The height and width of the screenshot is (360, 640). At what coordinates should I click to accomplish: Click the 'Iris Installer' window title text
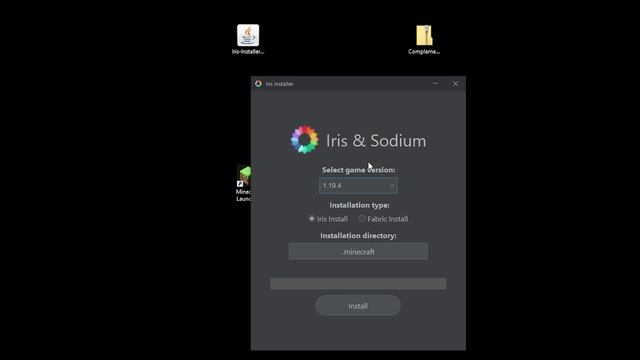coord(279,84)
